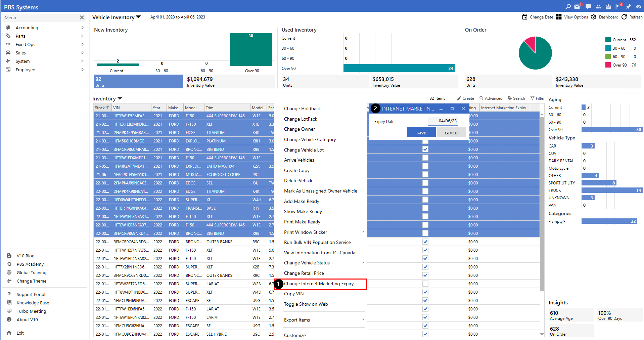Click the Dashboard gear icon
The image size is (644, 340).
click(594, 17)
